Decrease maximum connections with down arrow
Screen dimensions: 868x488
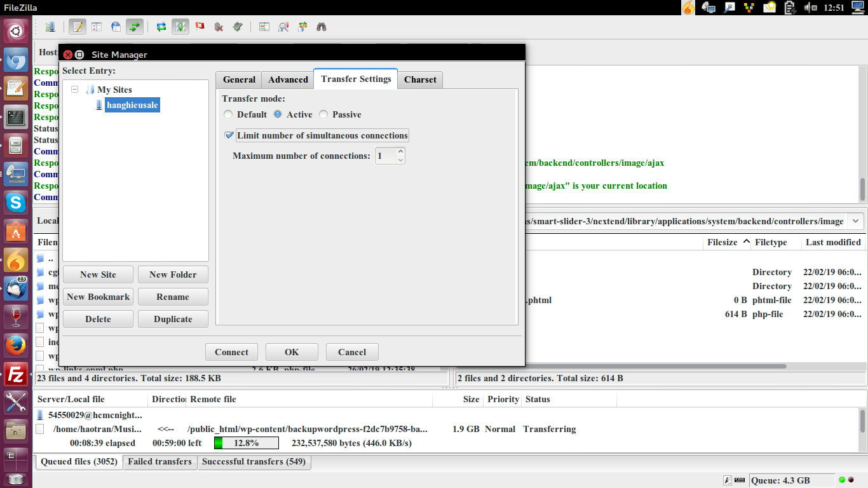[400, 159]
